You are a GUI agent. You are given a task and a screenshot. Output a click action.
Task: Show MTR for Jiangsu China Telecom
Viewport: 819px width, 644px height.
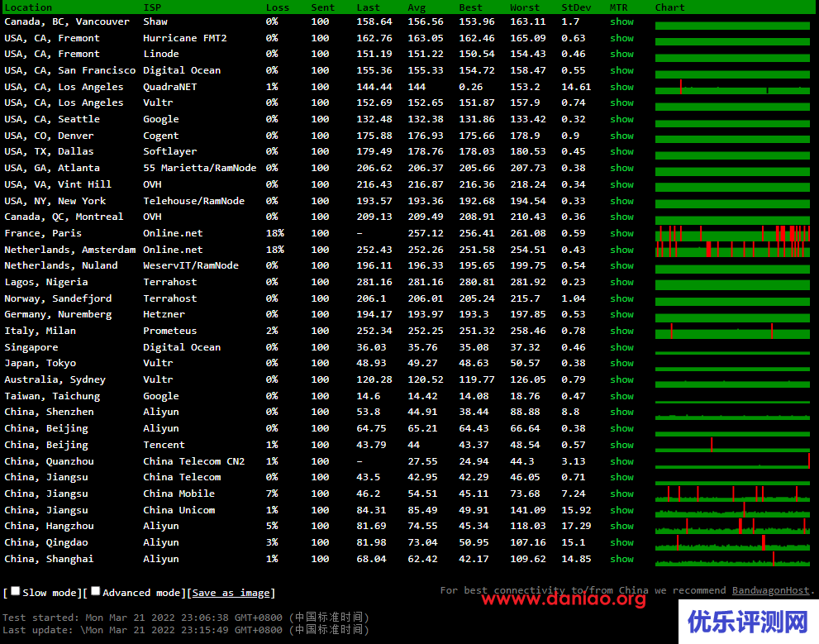click(621, 477)
